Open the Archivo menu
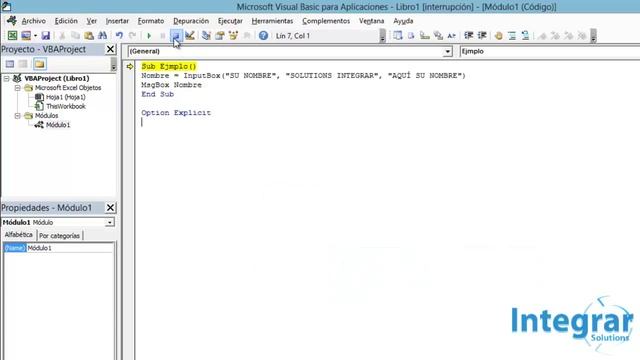This screenshot has width=640, height=360. [33, 21]
